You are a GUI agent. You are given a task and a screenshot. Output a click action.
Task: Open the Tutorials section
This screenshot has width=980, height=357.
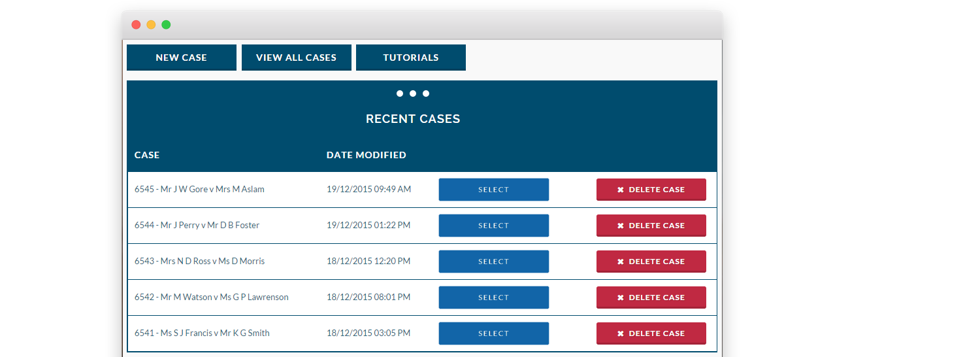click(x=410, y=58)
